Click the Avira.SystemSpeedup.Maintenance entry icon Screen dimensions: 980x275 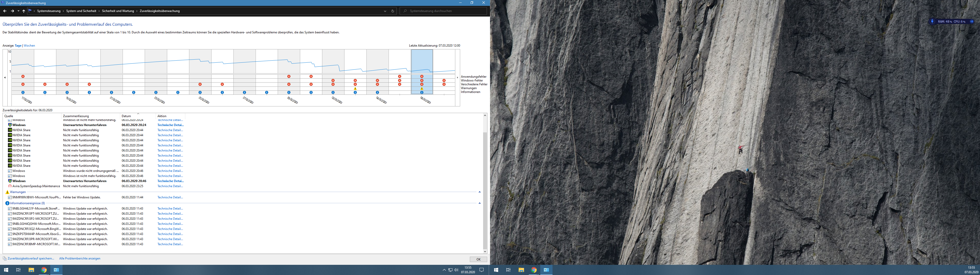click(x=10, y=186)
